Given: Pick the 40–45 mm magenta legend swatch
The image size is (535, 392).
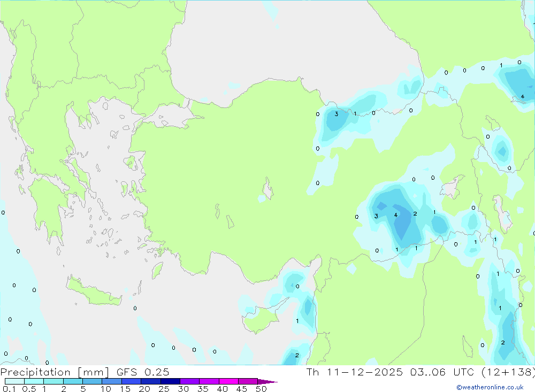Looking at the screenshot, I should tap(228, 381).
